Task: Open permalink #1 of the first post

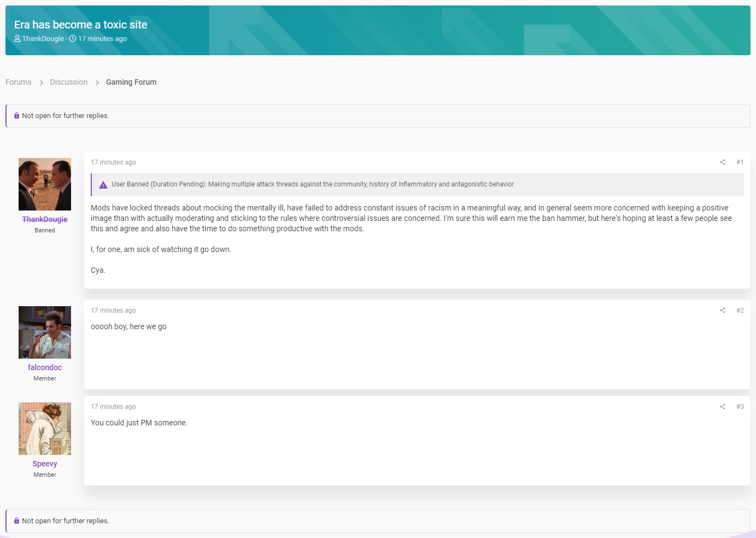Action: tap(740, 162)
